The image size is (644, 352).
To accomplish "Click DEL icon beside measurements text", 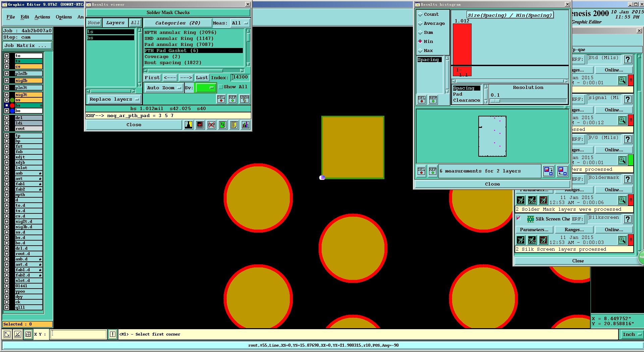I will pos(421,171).
